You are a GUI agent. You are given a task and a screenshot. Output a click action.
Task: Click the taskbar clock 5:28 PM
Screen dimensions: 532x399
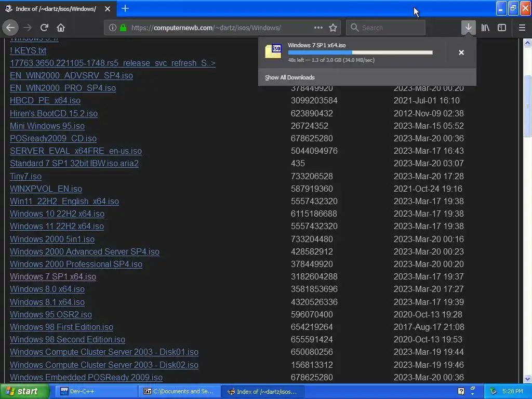click(x=513, y=391)
